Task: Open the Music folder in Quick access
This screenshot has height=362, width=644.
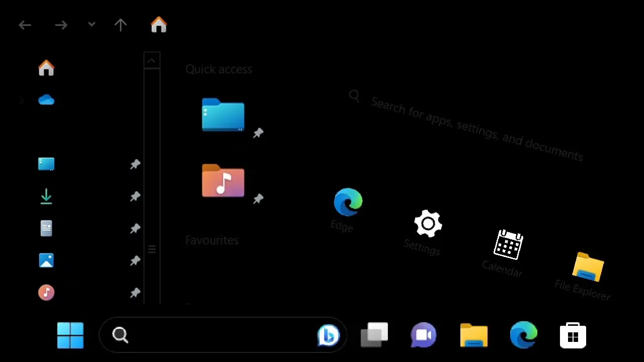Action: [x=223, y=181]
